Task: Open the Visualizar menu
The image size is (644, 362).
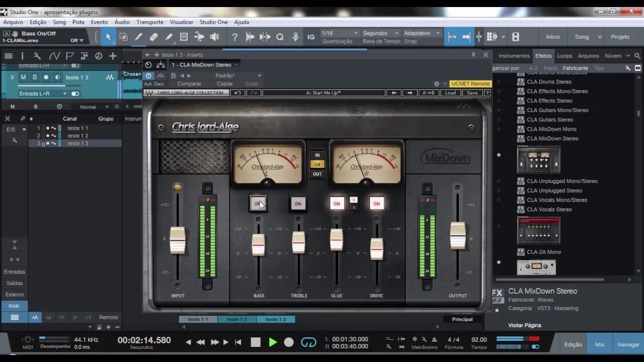Action: tap(181, 22)
